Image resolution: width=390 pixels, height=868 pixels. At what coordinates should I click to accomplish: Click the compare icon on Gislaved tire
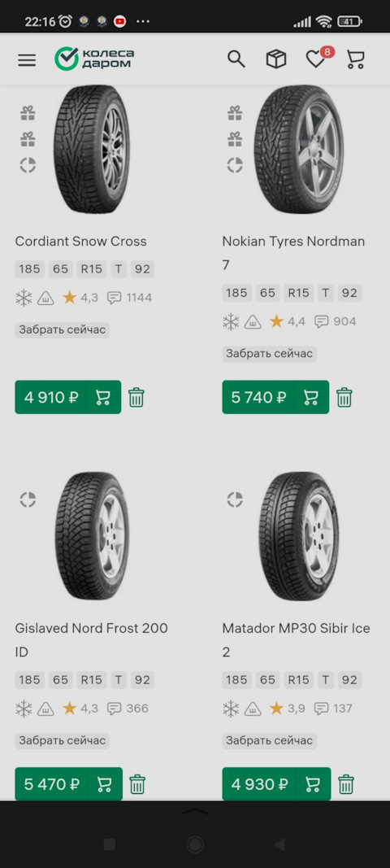point(28,499)
